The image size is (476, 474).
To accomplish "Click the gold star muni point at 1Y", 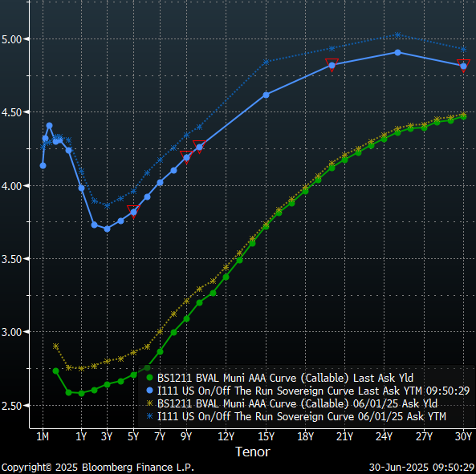I will tap(81, 368).
